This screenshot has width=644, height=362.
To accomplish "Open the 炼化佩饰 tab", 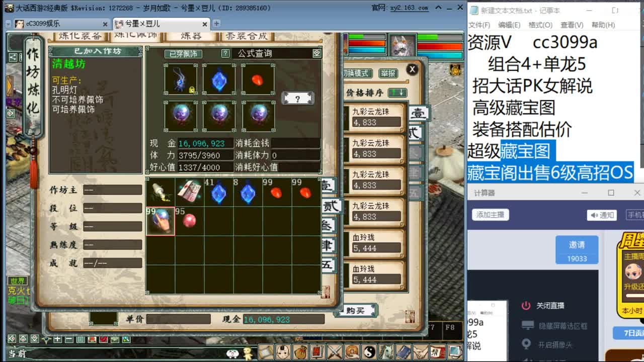I will point(135,36).
